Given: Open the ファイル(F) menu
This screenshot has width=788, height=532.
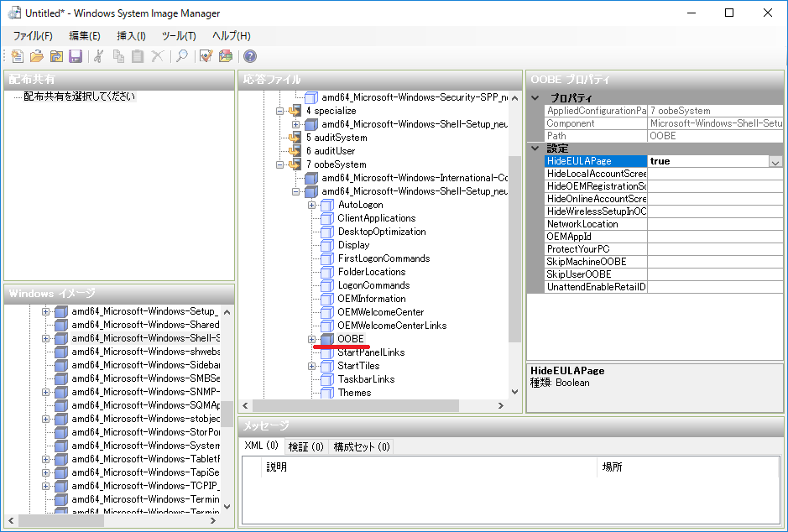Looking at the screenshot, I should click(33, 36).
